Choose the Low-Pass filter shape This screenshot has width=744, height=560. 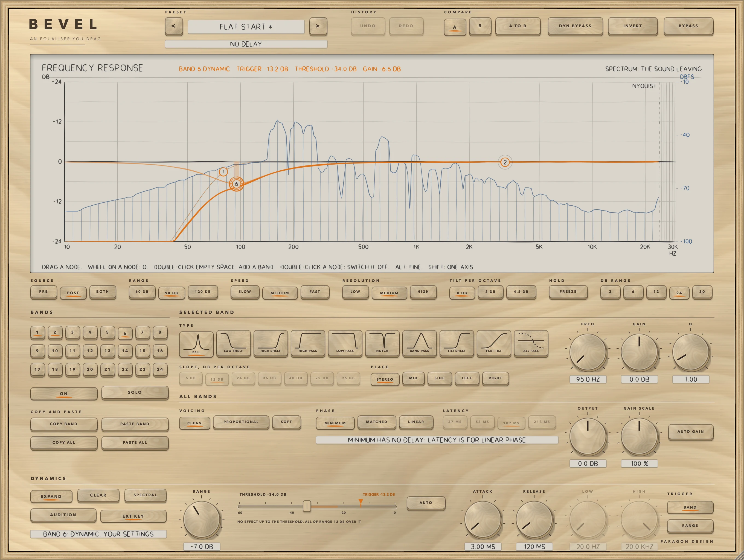[x=345, y=343]
